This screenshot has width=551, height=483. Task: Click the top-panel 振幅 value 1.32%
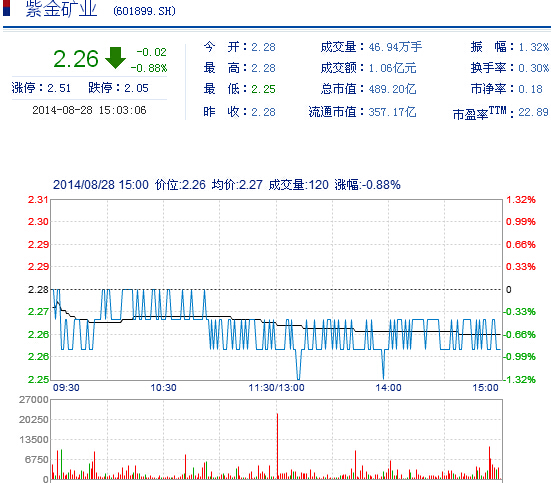pyautogui.click(x=533, y=47)
